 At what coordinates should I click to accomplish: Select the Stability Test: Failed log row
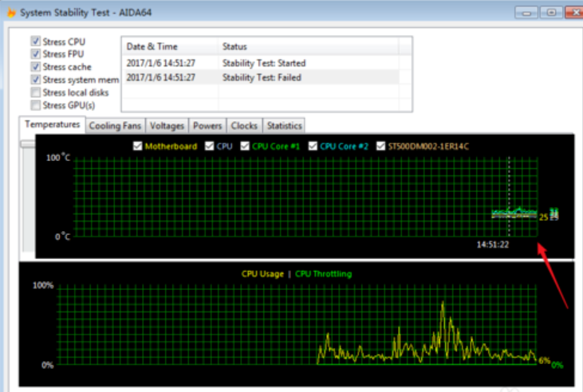(x=263, y=77)
